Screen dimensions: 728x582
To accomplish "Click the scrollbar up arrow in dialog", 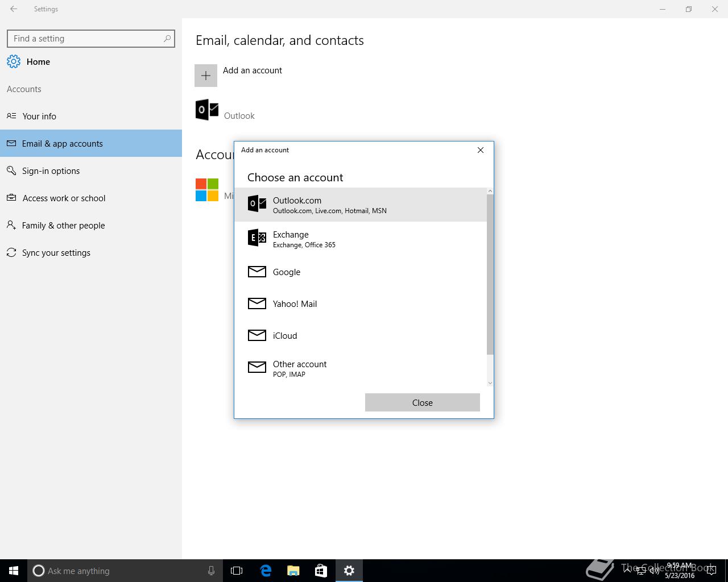I will point(490,191).
